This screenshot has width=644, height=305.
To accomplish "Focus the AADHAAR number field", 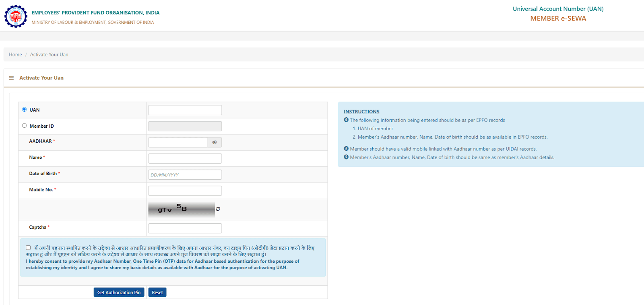I will 178,142.
